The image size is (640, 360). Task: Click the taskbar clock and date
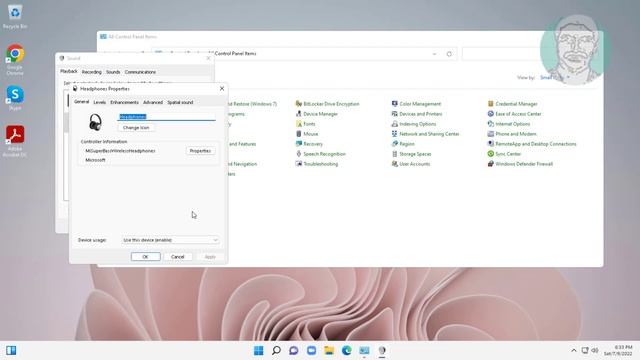(x=618, y=351)
